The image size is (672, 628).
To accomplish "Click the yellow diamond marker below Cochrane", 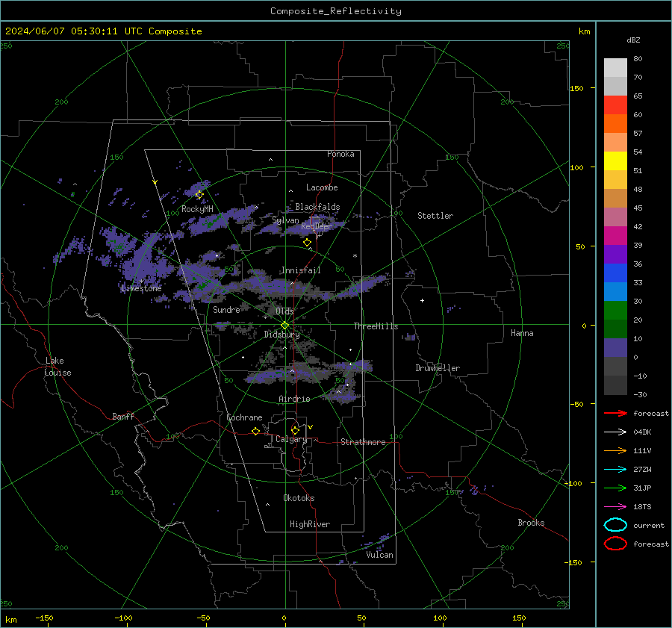I will (x=255, y=431).
